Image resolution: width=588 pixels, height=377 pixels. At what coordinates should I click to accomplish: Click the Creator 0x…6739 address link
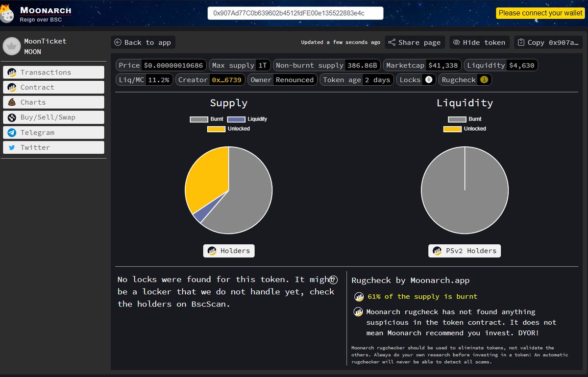point(226,80)
